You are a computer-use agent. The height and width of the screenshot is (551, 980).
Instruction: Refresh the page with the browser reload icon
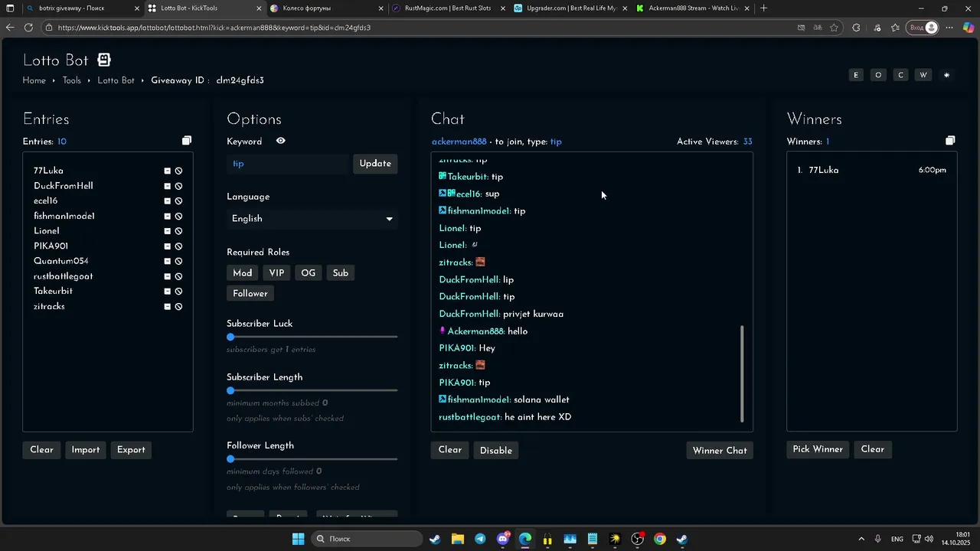pyautogui.click(x=28, y=28)
